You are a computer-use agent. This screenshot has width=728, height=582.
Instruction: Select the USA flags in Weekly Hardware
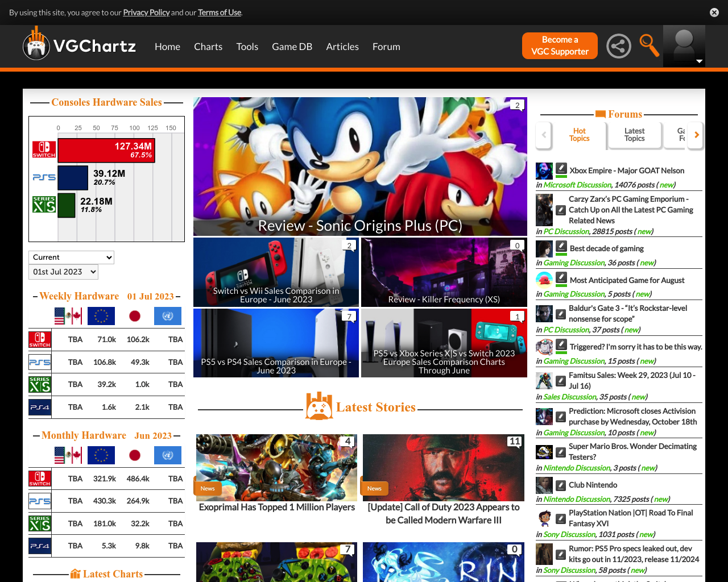click(x=68, y=316)
